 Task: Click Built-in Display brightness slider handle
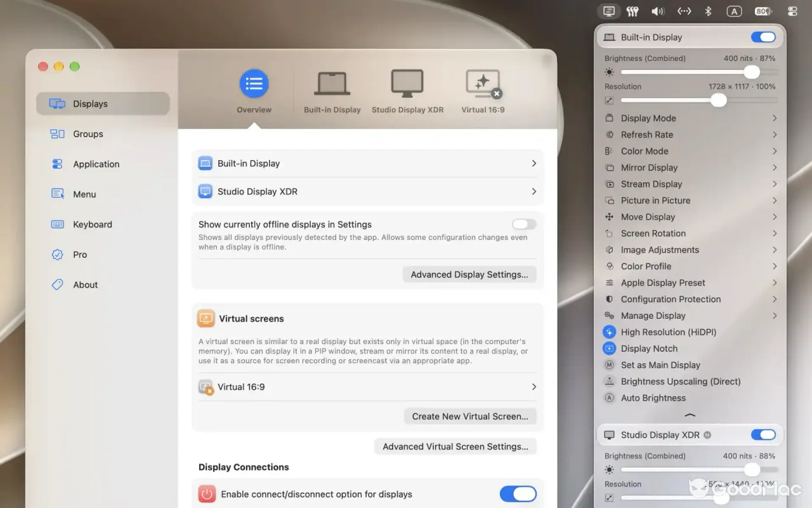[x=752, y=72]
